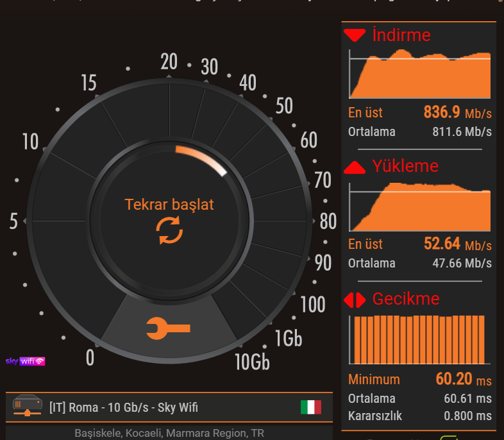Select the Gecikme section heading
This screenshot has height=440, width=504.
(406, 299)
